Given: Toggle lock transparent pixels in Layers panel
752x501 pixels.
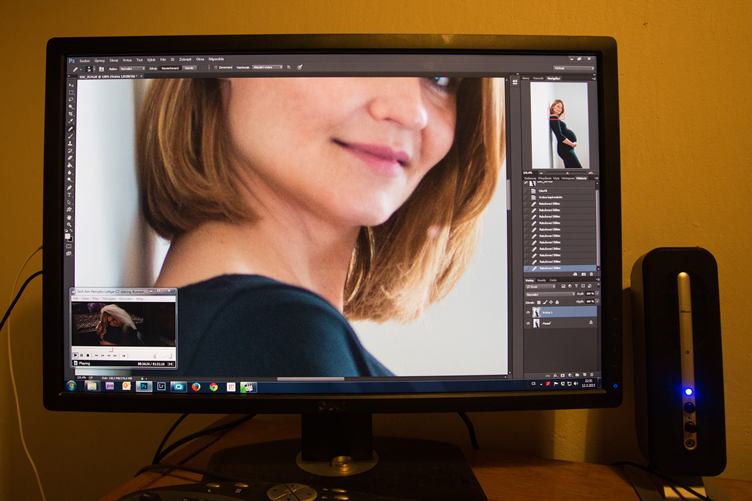Looking at the screenshot, I should coord(539,302).
